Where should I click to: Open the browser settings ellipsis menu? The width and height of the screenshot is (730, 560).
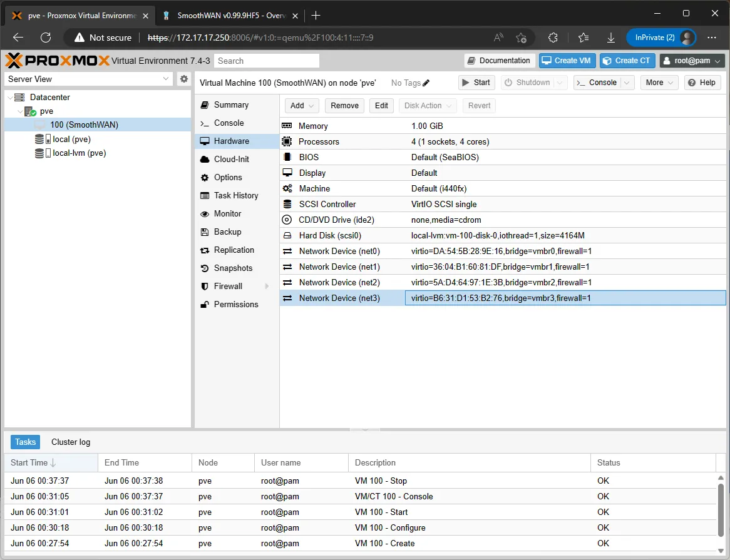coord(711,38)
